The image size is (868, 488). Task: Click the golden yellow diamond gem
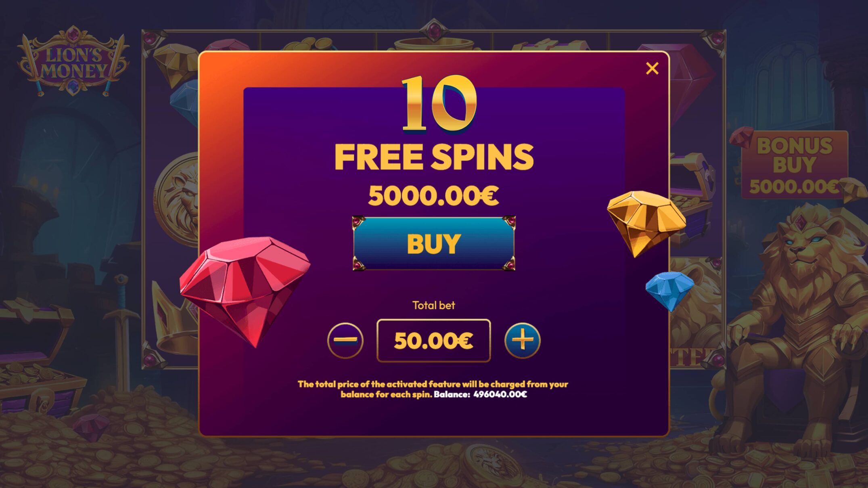(646, 223)
